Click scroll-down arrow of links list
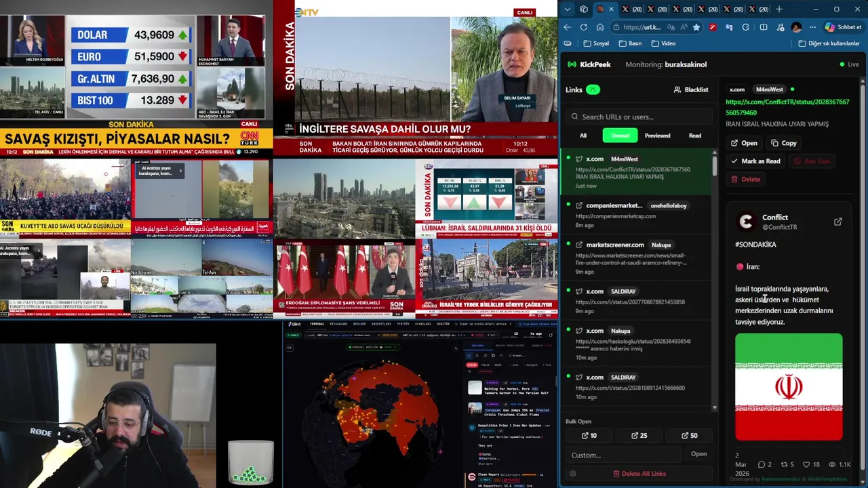 pos(715,407)
